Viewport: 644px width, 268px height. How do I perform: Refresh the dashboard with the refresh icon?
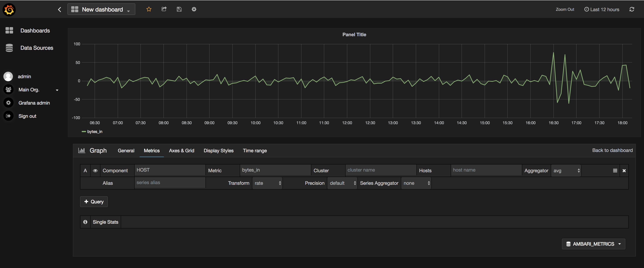pyautogui.click(x=632, y=9)
